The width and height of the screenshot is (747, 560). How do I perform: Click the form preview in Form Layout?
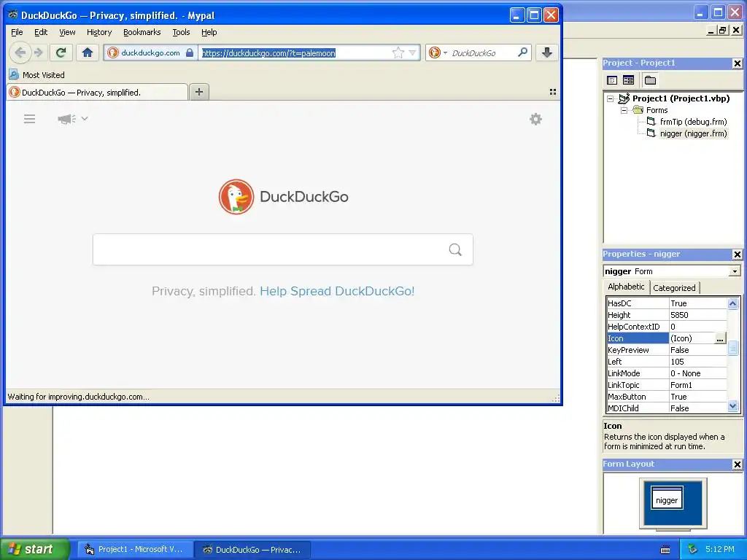[x=667, y=497]
